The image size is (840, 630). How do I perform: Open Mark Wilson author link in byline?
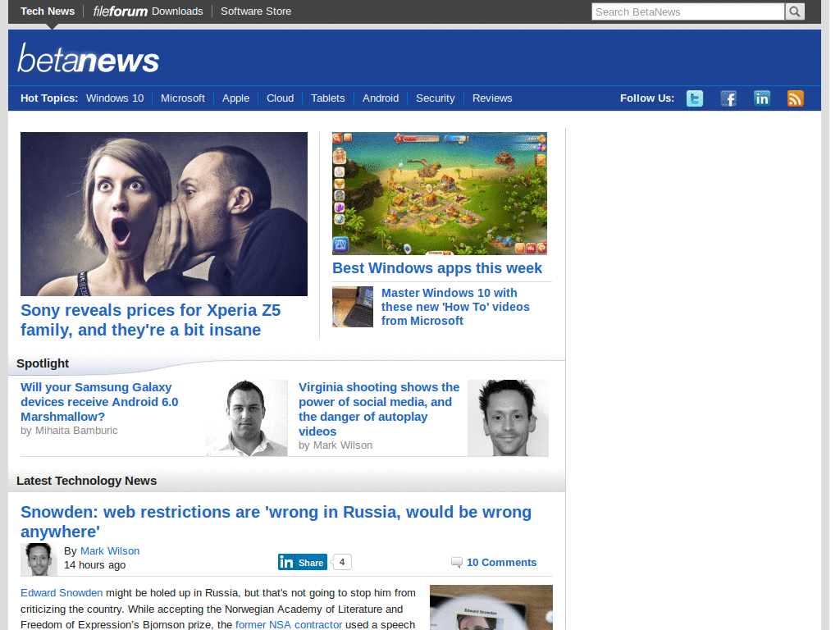coord(110,550)
